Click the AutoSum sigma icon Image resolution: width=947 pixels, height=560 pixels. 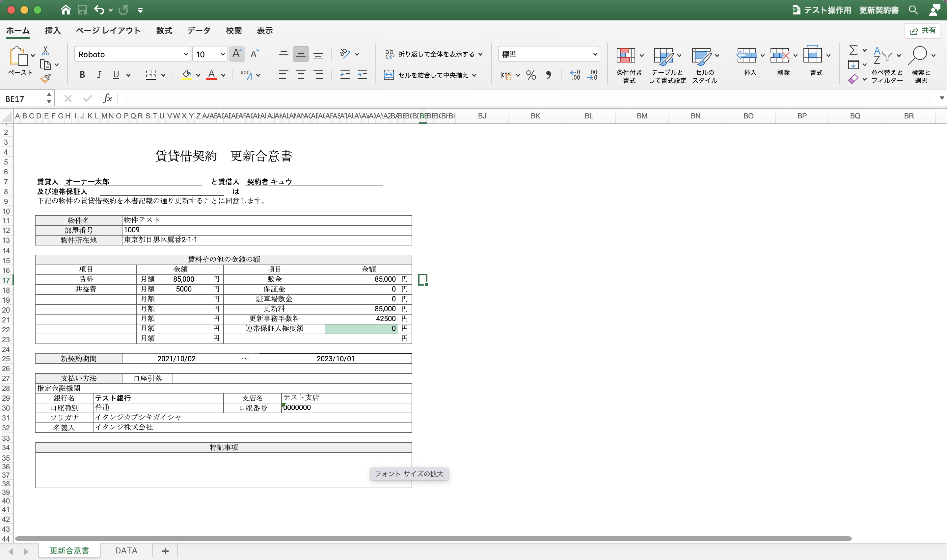pos(853,50)
